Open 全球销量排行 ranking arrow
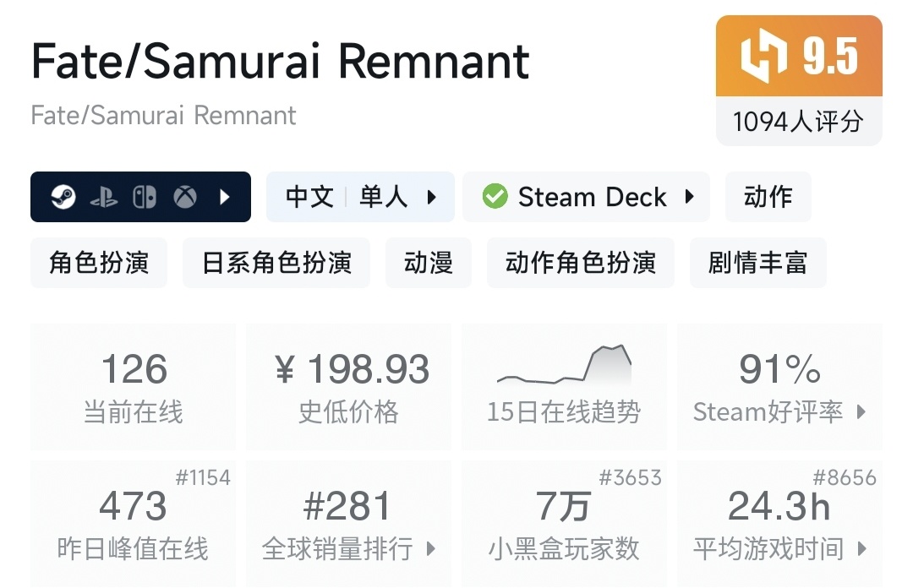 click(x=430, y=549)
